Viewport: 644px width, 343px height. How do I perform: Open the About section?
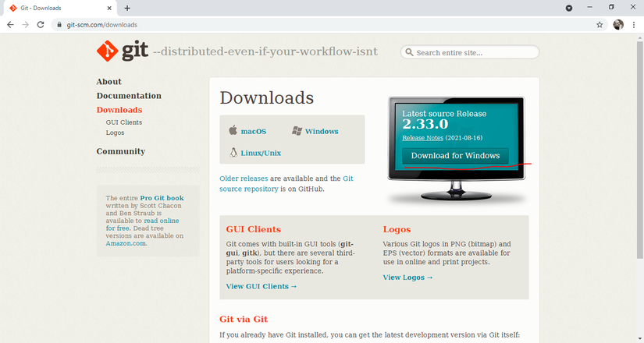coord(109,82)
